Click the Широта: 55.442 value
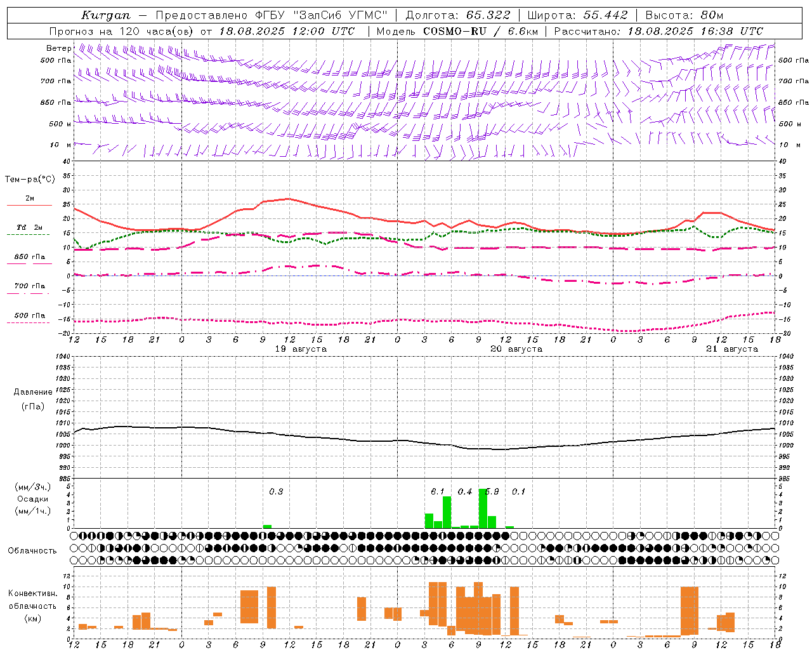 [x=577, y=15]
